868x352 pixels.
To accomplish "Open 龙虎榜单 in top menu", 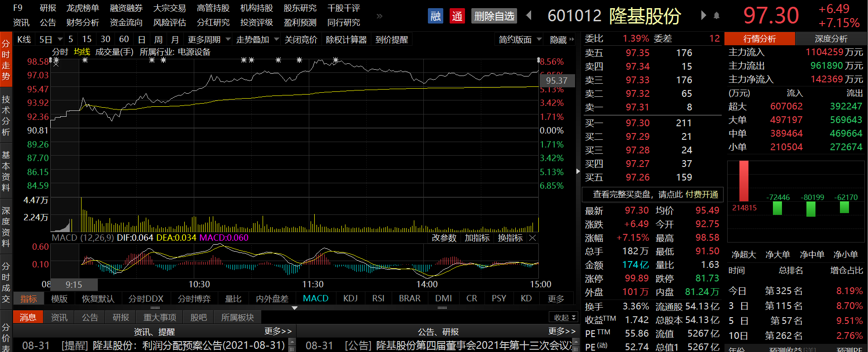I will (82, 8).
